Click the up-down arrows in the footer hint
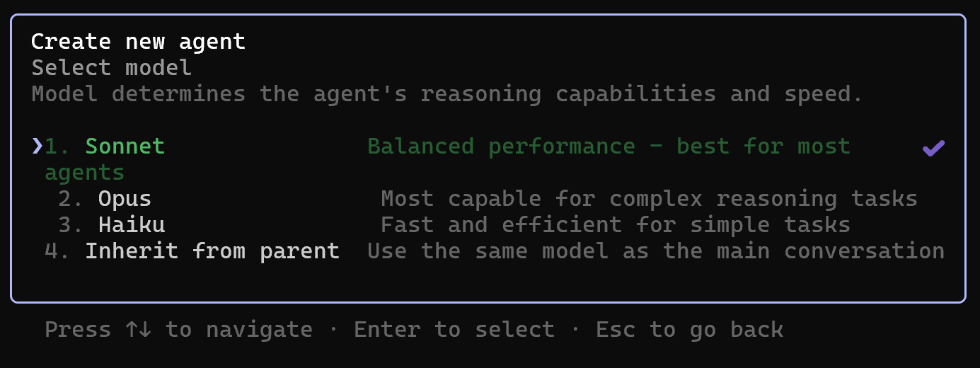980x368 pixels. [139, 330]
